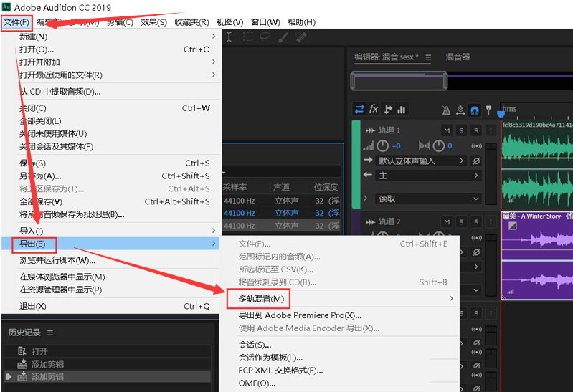The width and height of the screenshot is (573, 392).
Task: Toggle global clip stretching
Action: coord(460,110)
